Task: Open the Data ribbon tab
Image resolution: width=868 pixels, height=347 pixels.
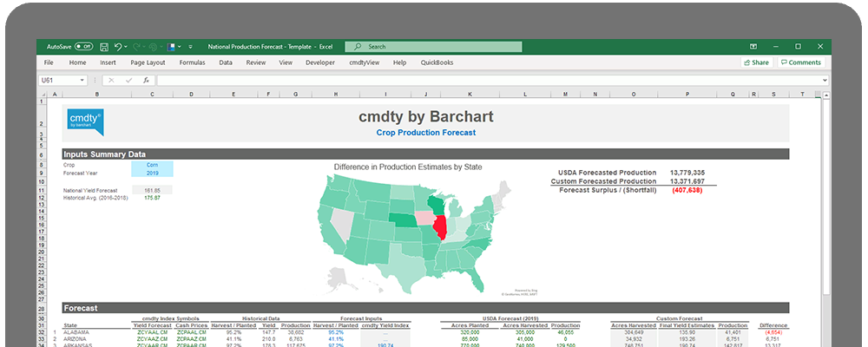Action: [x=226, y=62]
